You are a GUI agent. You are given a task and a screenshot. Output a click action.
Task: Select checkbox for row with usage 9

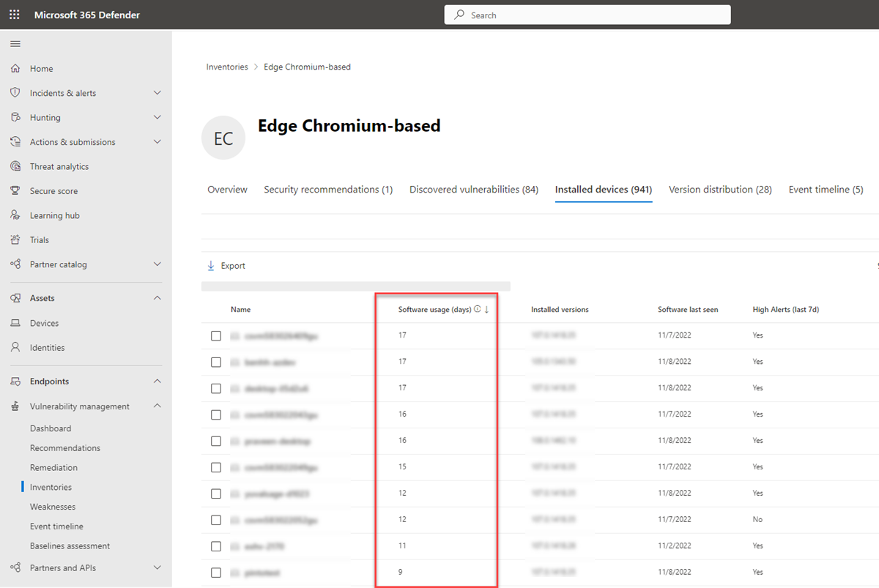point(216,573)
